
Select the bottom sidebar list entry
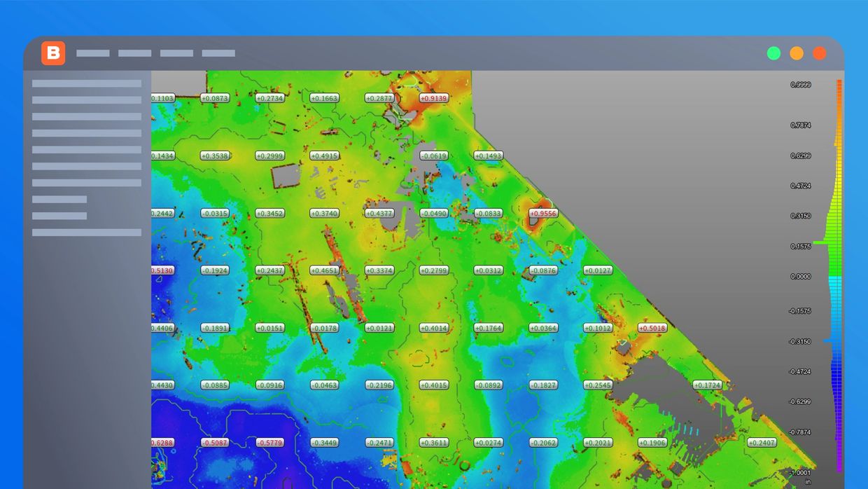point(86,233)
